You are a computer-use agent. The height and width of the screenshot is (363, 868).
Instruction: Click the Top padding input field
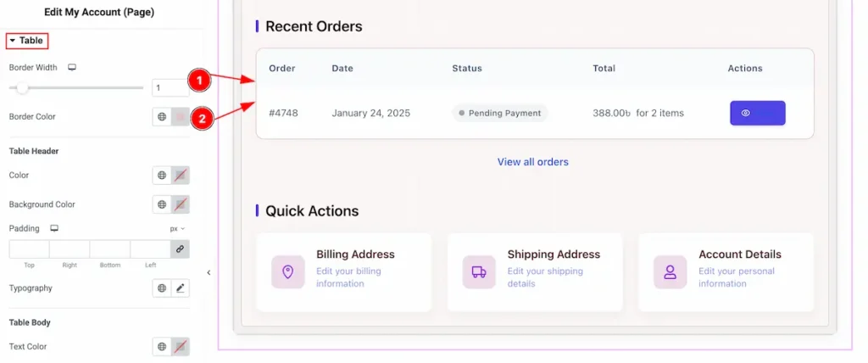click(x=30, y=249)
